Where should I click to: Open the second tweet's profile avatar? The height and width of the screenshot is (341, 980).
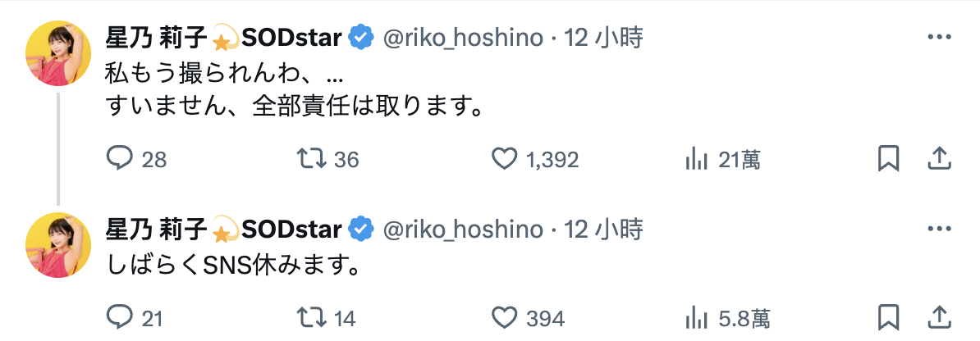click(57, 244)
